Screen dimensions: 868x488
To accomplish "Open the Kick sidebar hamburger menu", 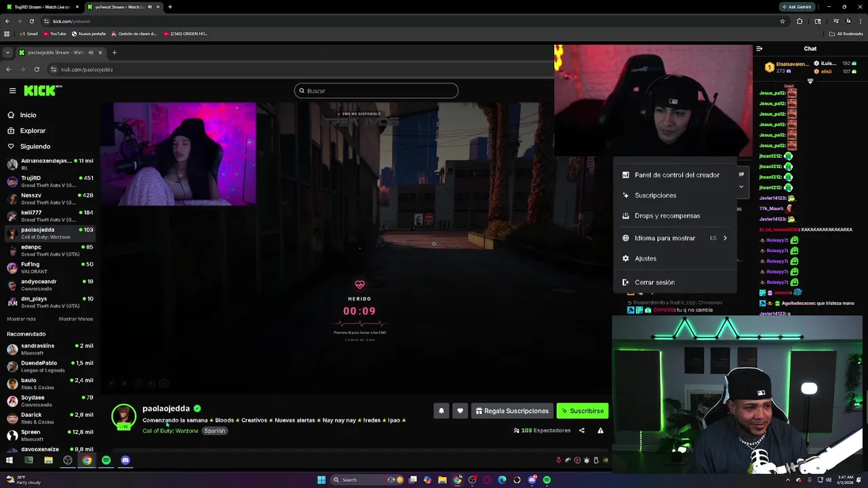I will [x=12, y=91].
